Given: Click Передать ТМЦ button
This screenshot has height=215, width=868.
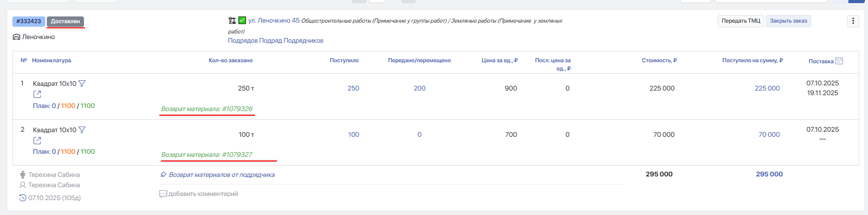Looking at the screenshot, I should (741, 21).
